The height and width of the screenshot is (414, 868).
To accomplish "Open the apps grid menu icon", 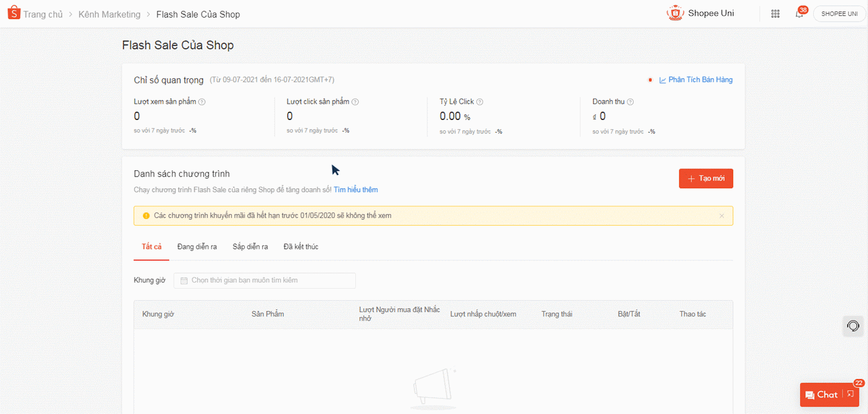I will click(775, 14).
